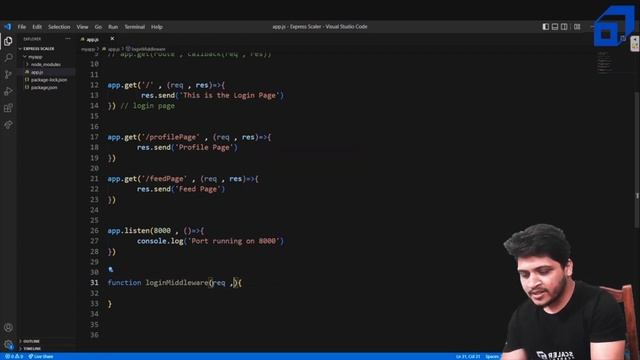Viewport: 640px width, 360px height.
Task: Click the '// login page' comment
Action: [x=147, y=106]
